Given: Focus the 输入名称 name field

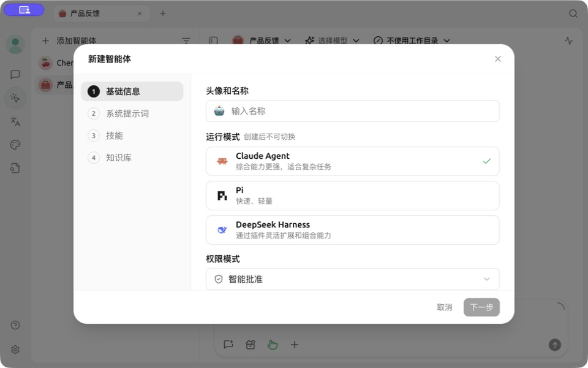Looking at the screenshot, I should point(353,111).
